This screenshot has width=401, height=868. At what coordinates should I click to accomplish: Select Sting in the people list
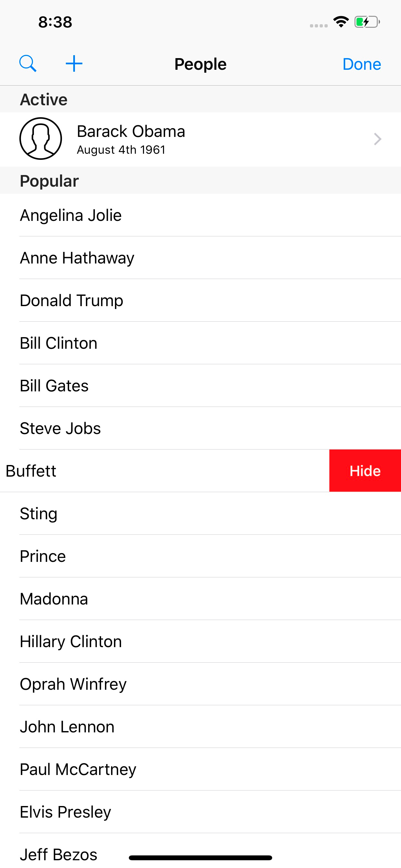pyautogui.click(x=38, y=514)
